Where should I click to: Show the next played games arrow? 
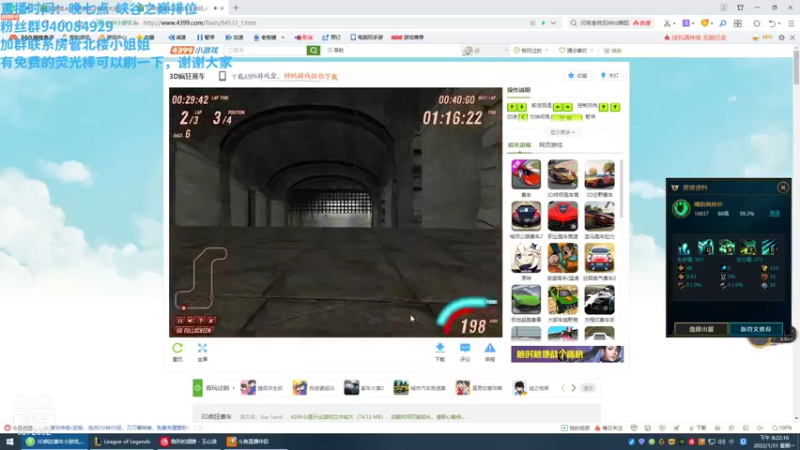(573, 388)
